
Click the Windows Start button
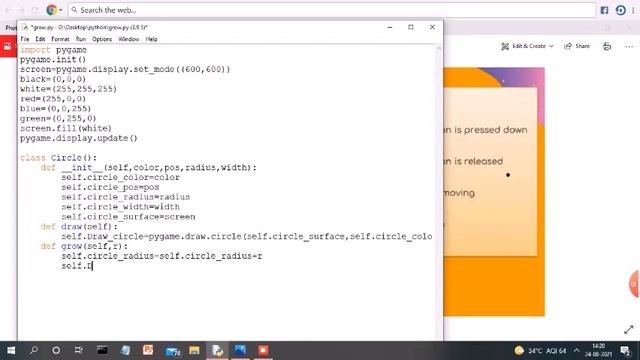tap(11, 350)
